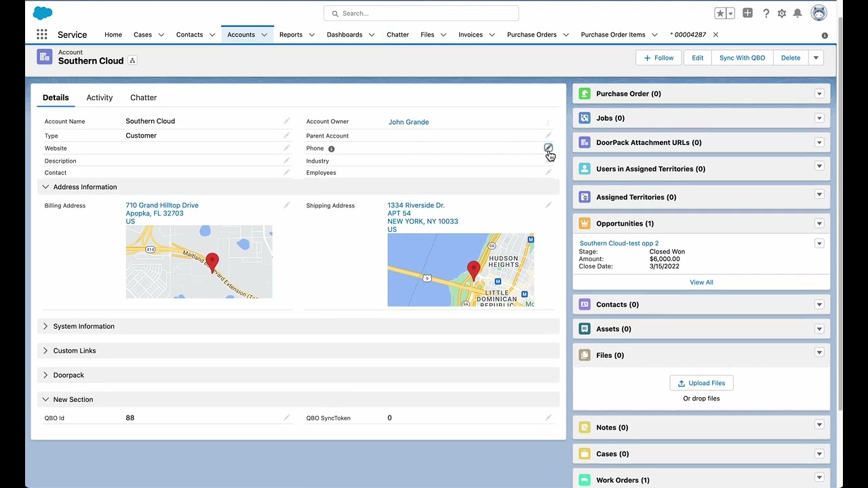Viewport: 868px width, 488px height.
Task: Edit the Shipping Address pencil
Action: (x=549, y=205)
